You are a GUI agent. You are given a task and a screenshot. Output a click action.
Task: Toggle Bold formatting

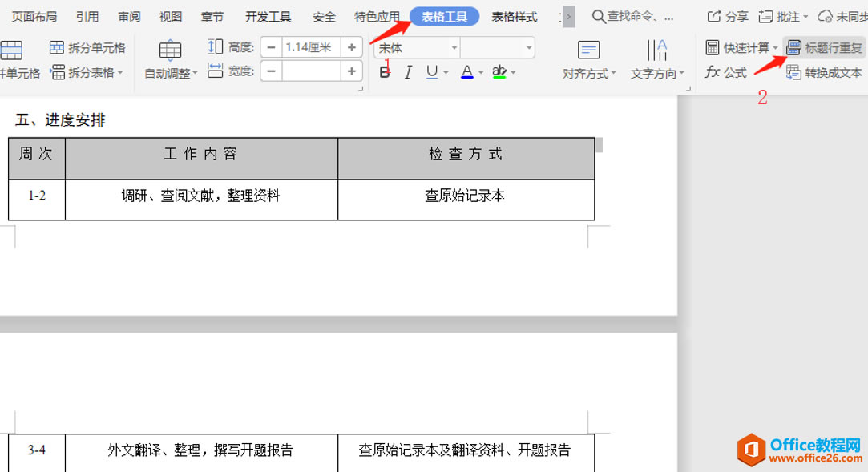click(x=385, y=72)
